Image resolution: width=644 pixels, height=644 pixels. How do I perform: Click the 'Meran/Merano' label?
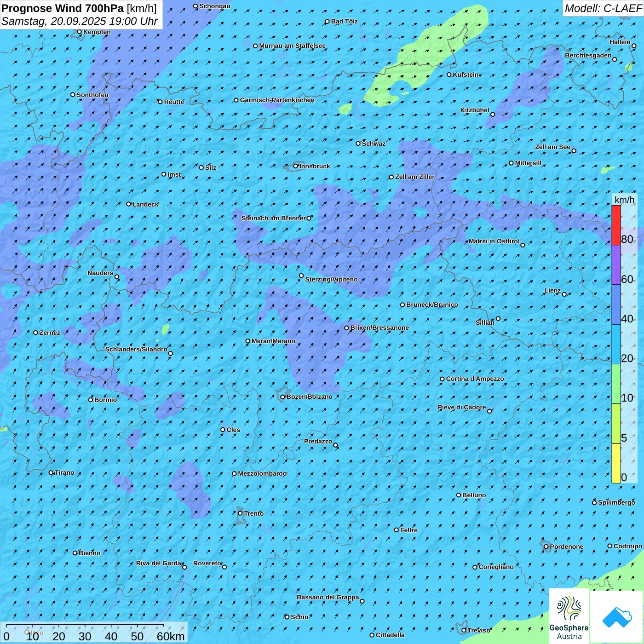tap(273, 341)
